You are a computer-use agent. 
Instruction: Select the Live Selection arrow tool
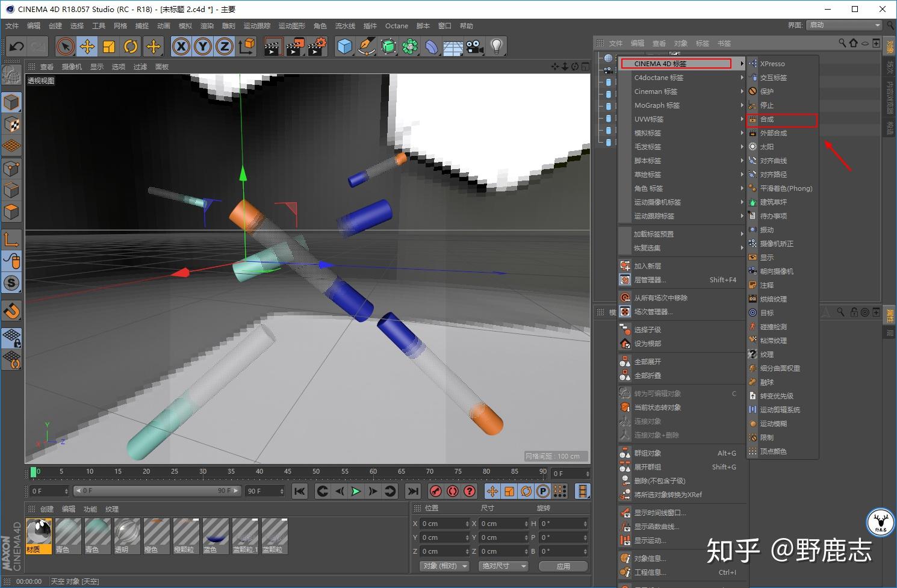pyautogui.click(x=66, y=46)
